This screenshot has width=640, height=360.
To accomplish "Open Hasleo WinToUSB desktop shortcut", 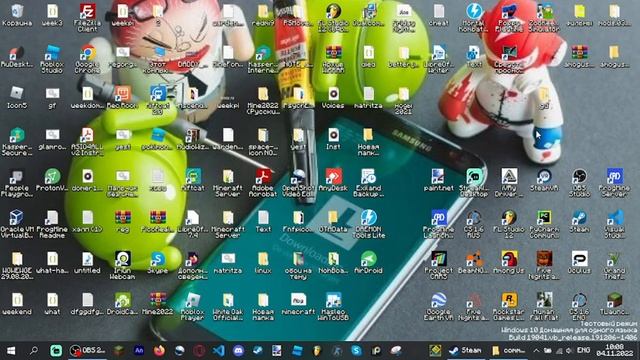I will click(x=333, y=307).
